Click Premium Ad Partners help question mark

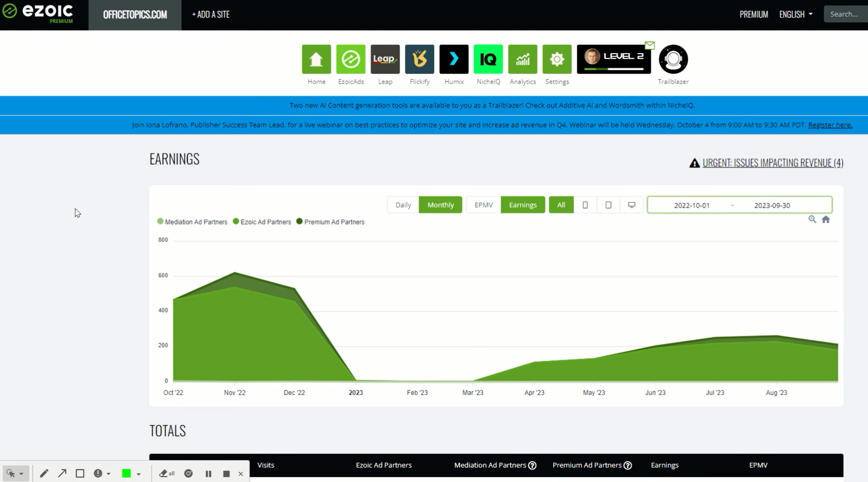628,465
